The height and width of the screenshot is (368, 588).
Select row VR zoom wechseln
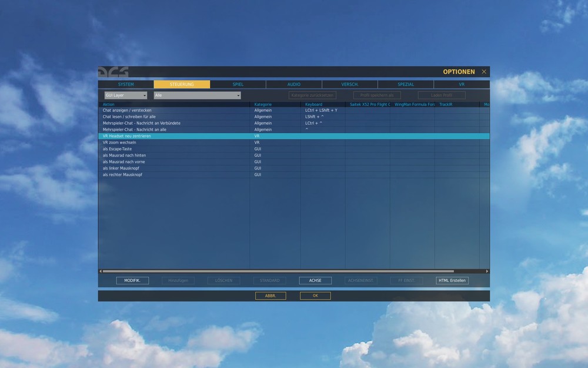(x=294, y=142)
